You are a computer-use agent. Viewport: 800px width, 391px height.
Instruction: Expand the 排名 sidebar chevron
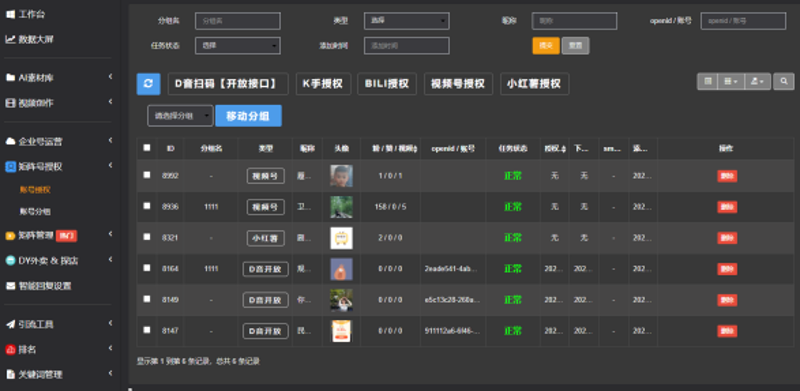(110, 349)
